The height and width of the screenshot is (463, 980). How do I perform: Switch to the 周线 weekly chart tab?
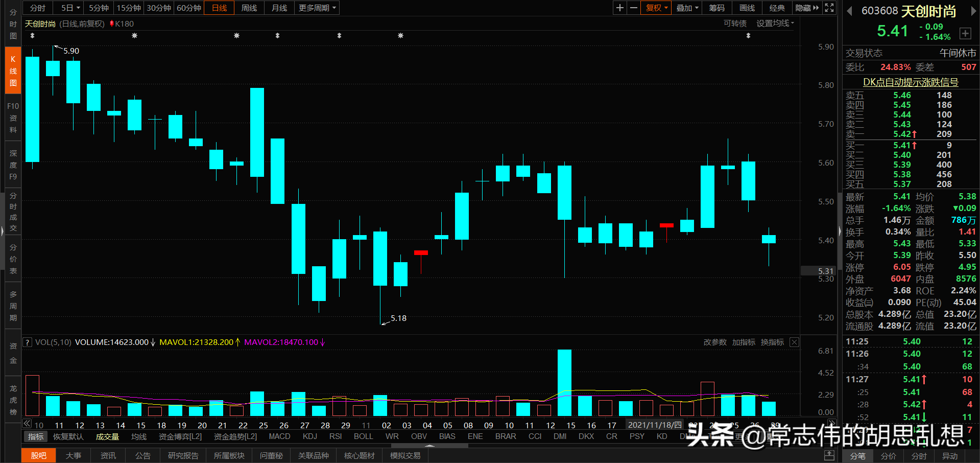click(x=249, y=8)
